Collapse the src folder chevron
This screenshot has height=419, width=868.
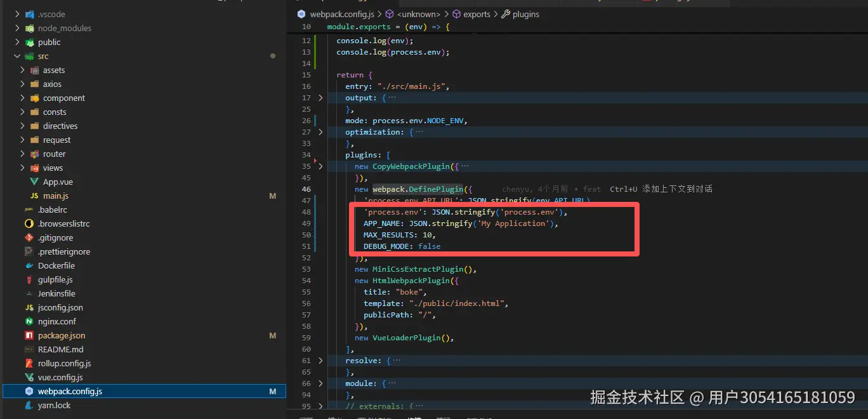[17, 56]
